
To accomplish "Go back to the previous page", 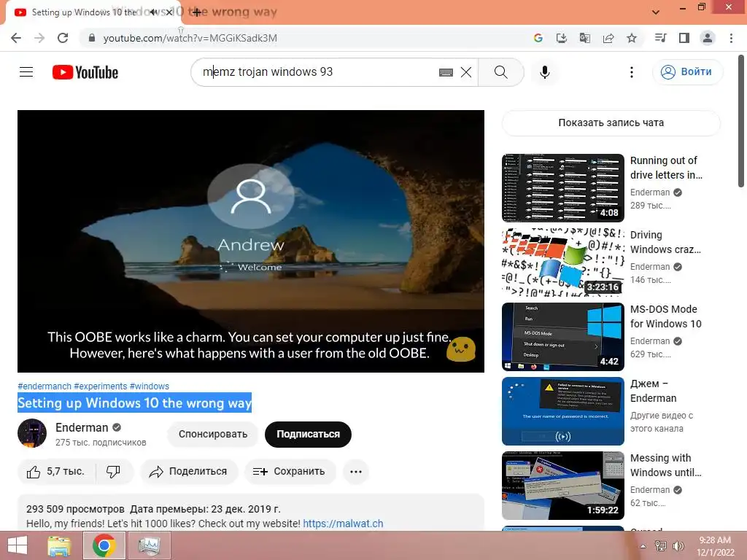I will click(16, 38).
